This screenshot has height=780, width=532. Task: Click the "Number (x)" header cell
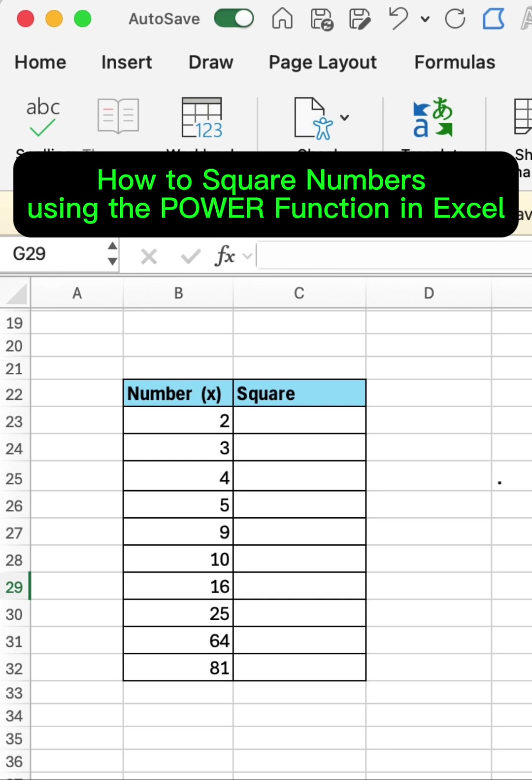178,393
